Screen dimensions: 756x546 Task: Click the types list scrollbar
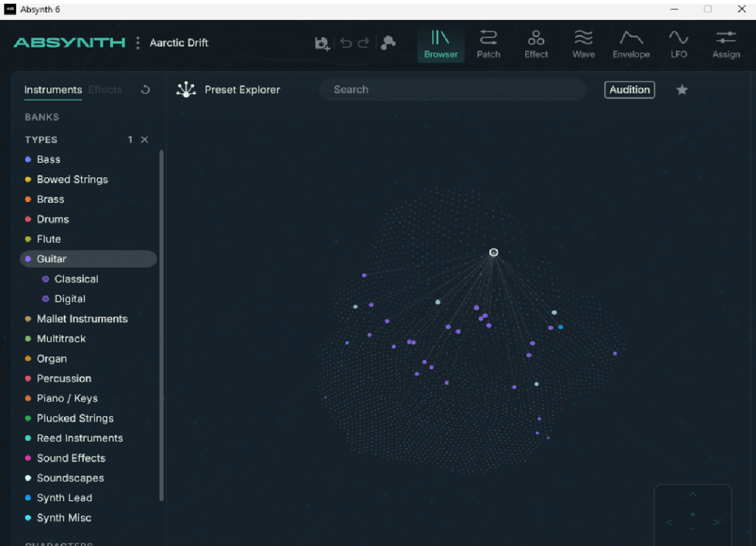162,325
